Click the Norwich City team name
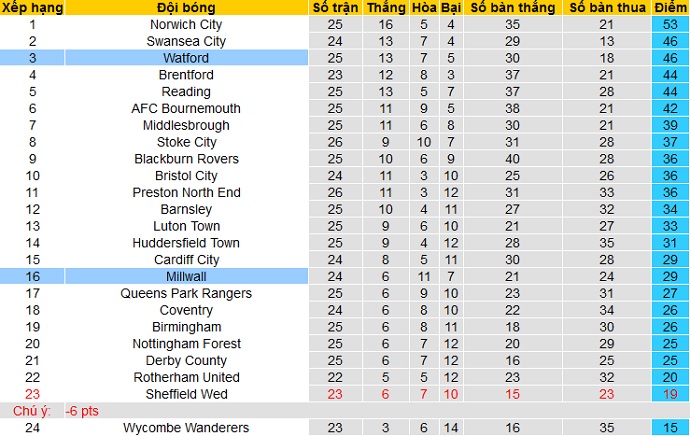 point(186,24)
